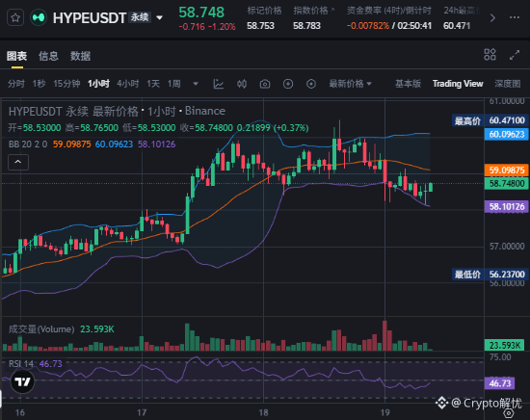530x420 pixels.
Task: Select the 1周 timeframe
Action: [174, 84]
